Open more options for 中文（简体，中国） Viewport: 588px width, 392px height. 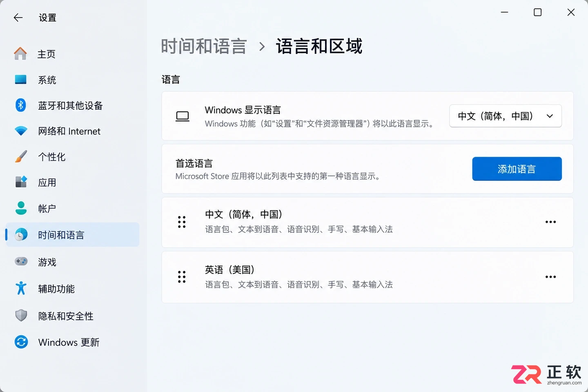click(x=550, y=222)
